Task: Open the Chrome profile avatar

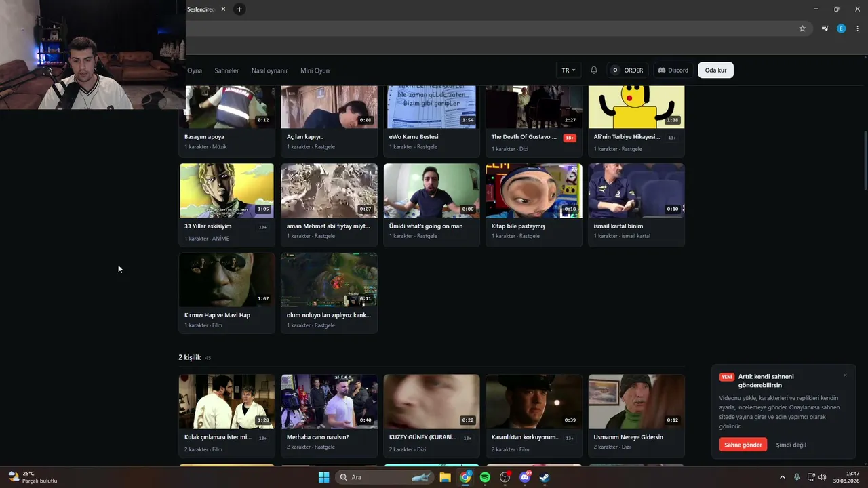Action: point(842,28)
